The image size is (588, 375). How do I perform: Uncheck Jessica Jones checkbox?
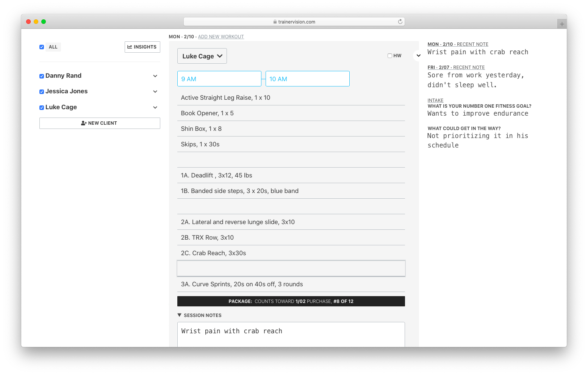click(x=42, y=92)
